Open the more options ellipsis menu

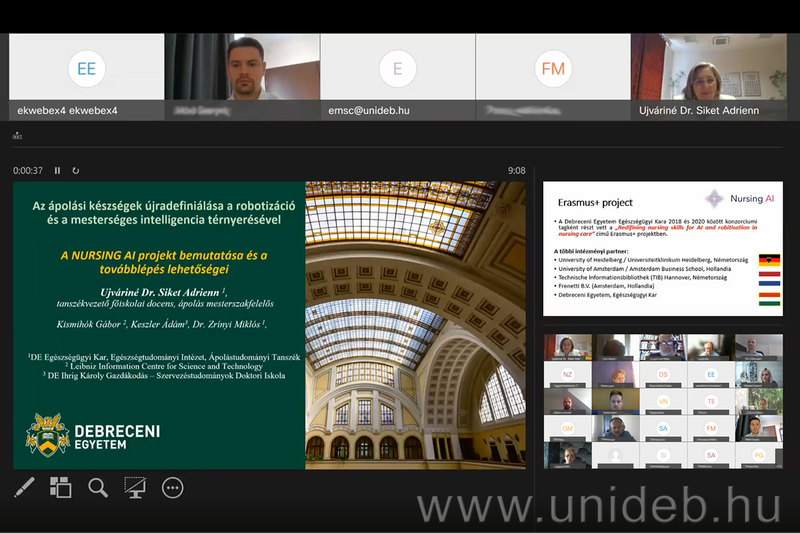(173, 487)
